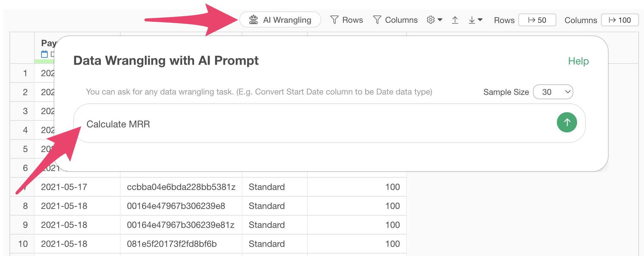Click the Columns filter funnel icon

pos(377,20)
